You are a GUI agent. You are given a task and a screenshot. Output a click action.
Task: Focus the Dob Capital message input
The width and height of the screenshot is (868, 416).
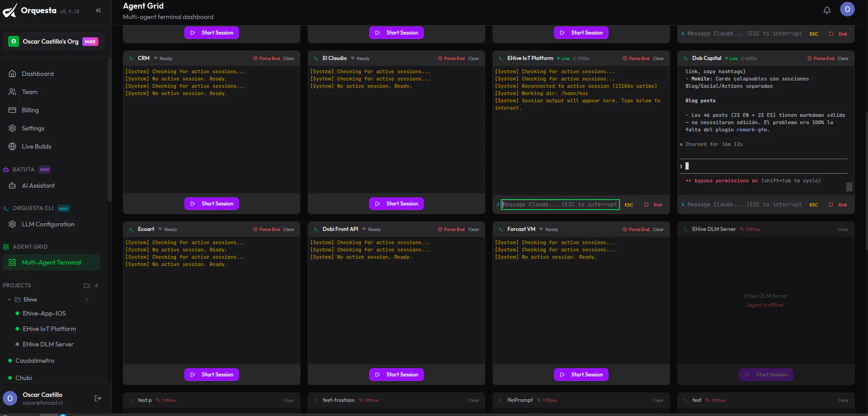click(744, 205)
